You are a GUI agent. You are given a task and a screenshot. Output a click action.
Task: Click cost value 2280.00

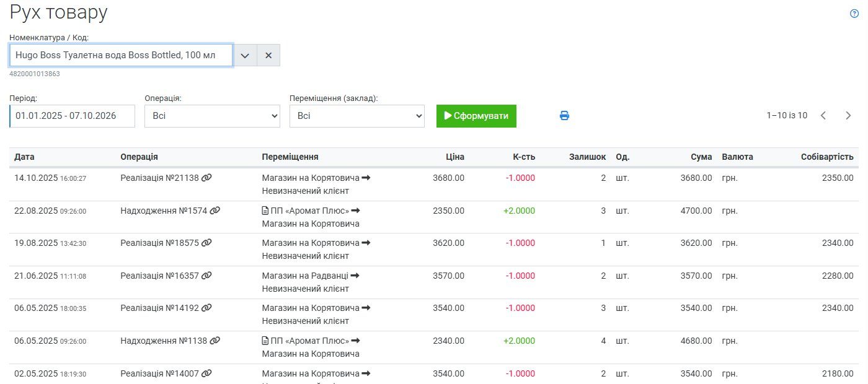pos(838,276)
